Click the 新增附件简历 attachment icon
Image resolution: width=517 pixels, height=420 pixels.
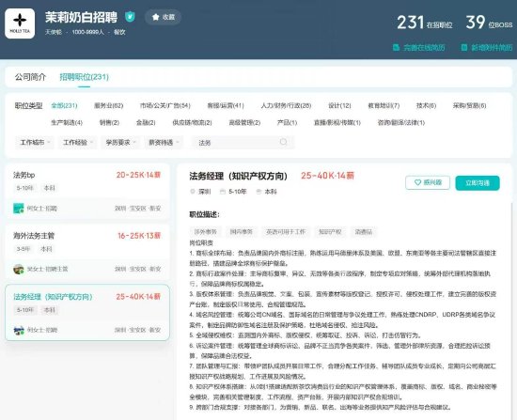pyautogui.click(x=464, y=48)
